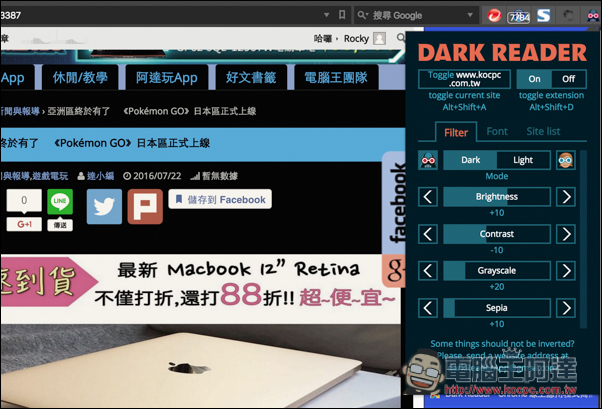This screenshot has height=409, width=602.
Task: Open the Google+ side tab
Action: pos(394,271)
